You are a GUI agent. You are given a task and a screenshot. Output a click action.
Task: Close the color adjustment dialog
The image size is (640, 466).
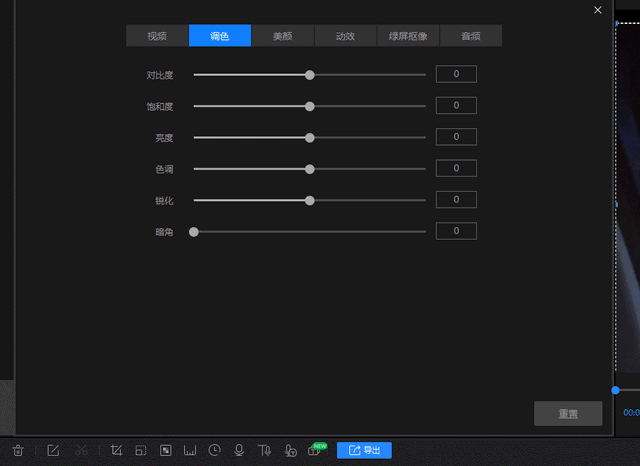click(598, 10)
